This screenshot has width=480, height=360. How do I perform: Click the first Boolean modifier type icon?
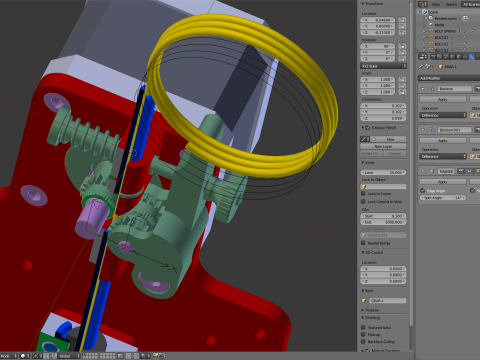[x=432, y=89]
